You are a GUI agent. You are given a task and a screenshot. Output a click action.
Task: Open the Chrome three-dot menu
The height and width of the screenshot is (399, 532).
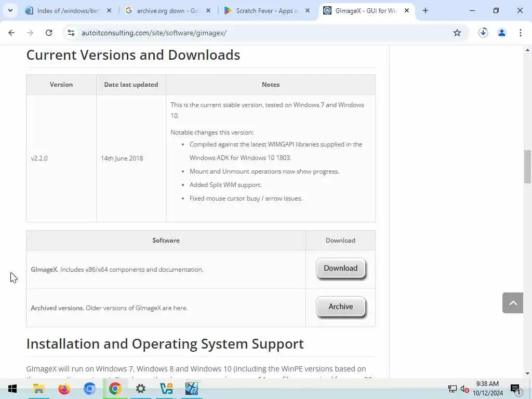(x=521, y=33)
